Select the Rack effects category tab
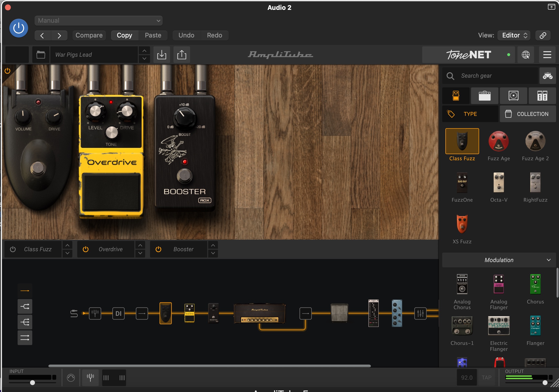This screenshot has height=392, width=559. point(542,96)
